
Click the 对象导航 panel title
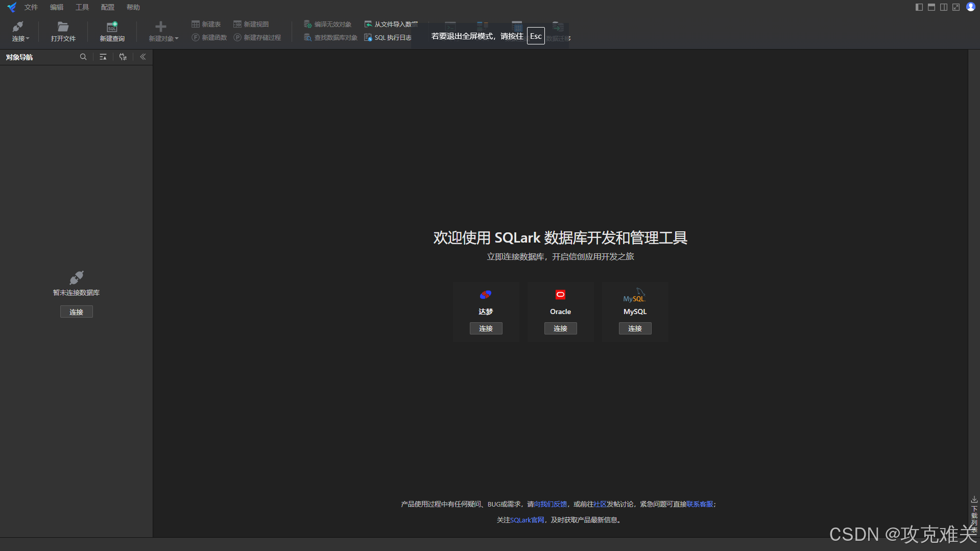tap(19, 57)
